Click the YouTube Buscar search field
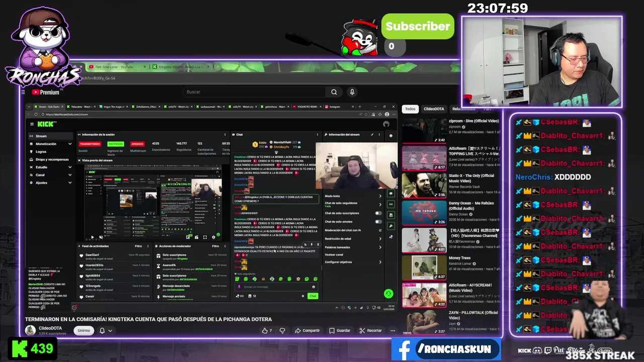The image size is (644, 362). [253, 92]
